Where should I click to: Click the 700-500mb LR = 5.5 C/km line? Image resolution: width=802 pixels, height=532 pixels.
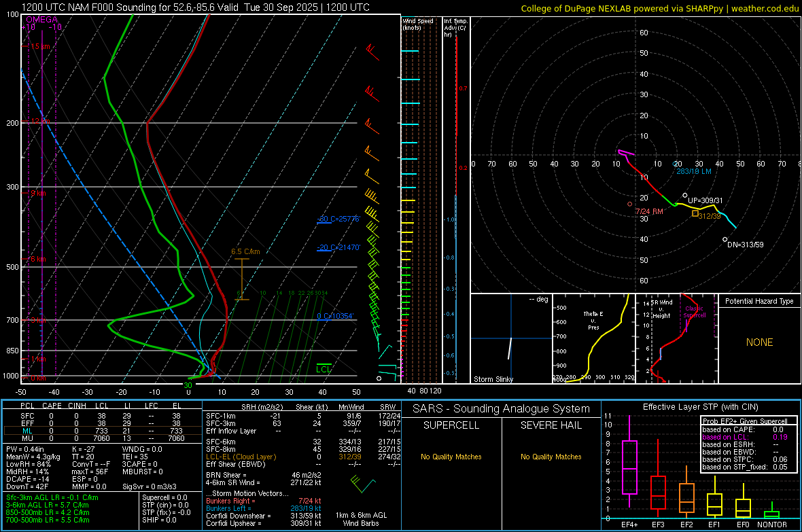click(x=48, y=520)
